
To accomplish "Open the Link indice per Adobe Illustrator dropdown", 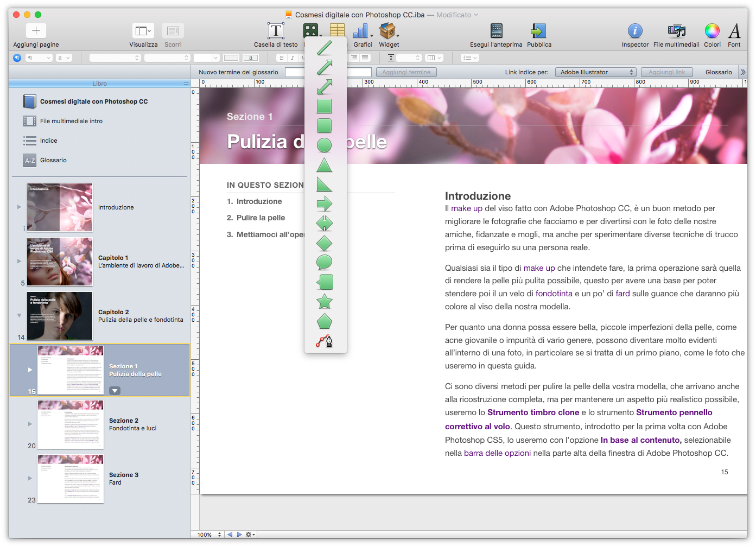I will click(x=595, y=72).
